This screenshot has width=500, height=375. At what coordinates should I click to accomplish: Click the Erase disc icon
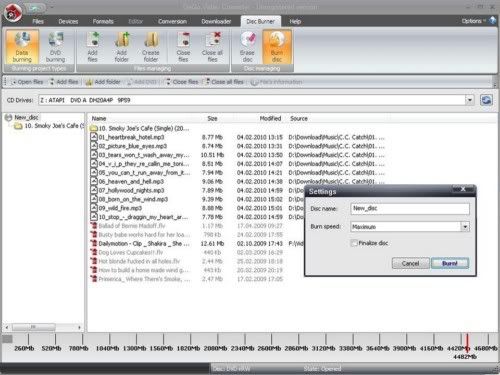[x=247, y=47]
